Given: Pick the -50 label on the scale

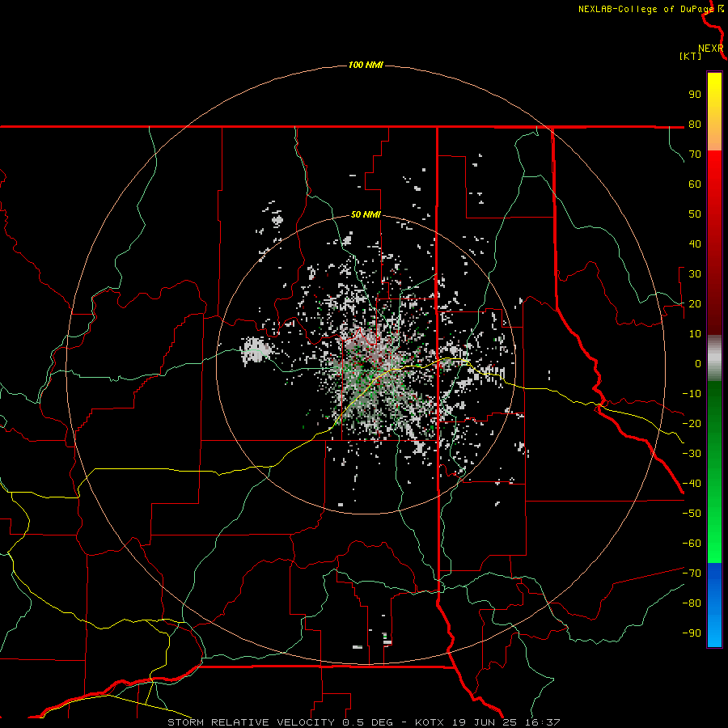Looking at the screenshot, I should pyautogui.click(x=692, y=514).
